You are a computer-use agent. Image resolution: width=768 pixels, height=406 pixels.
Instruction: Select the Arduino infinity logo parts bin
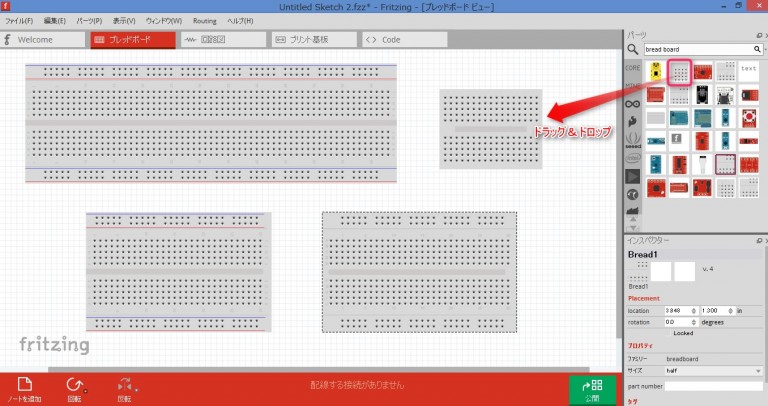(632, 103)
